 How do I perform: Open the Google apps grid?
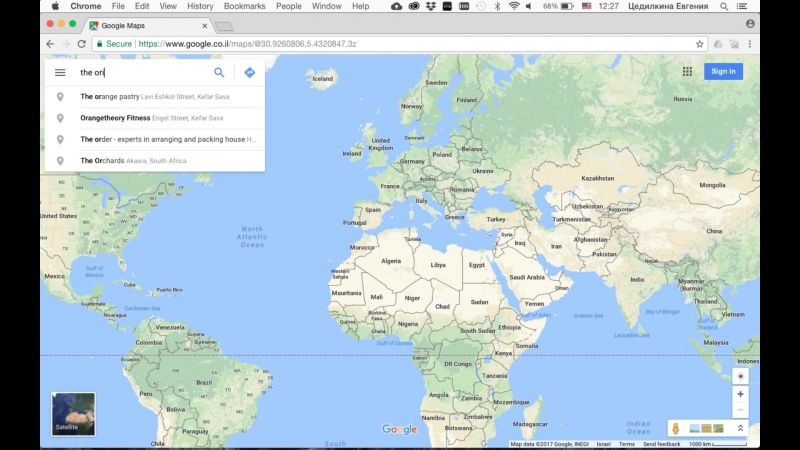tap(687, 71)
